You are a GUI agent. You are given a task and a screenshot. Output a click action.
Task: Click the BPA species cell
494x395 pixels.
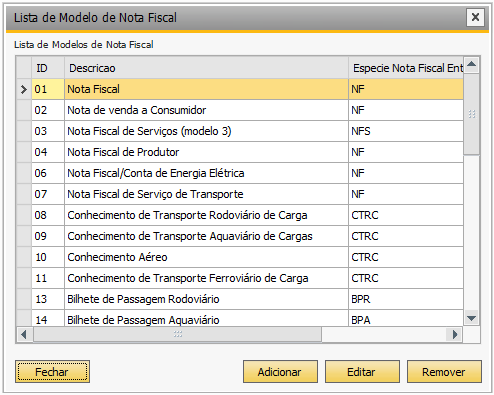pyautogui.click(x=406, y=319)
